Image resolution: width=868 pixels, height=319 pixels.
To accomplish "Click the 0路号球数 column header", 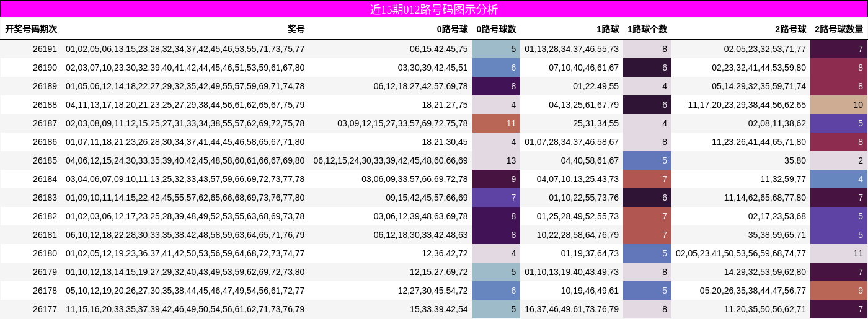I will 496,29.
